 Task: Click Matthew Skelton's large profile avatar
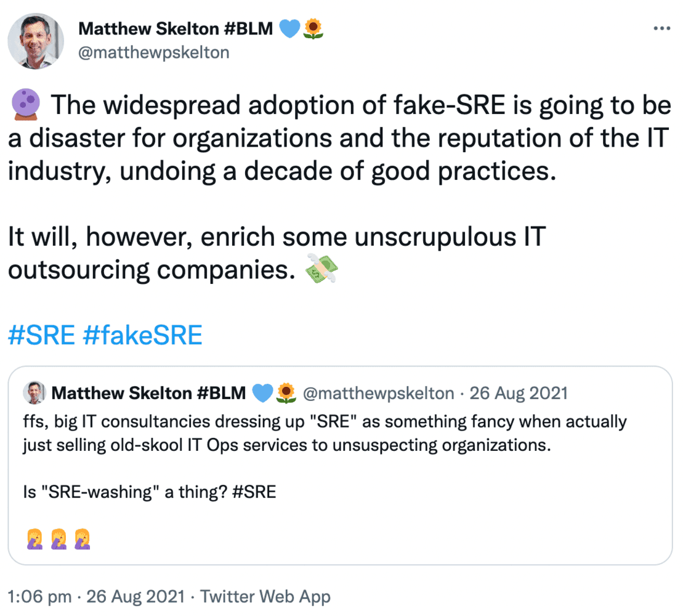(36, 41)
